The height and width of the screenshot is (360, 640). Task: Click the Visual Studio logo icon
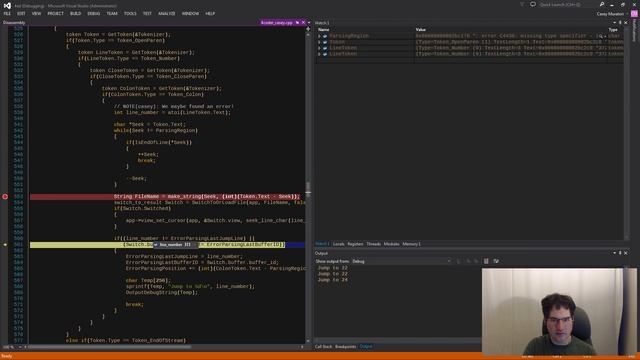pos(7,5)
